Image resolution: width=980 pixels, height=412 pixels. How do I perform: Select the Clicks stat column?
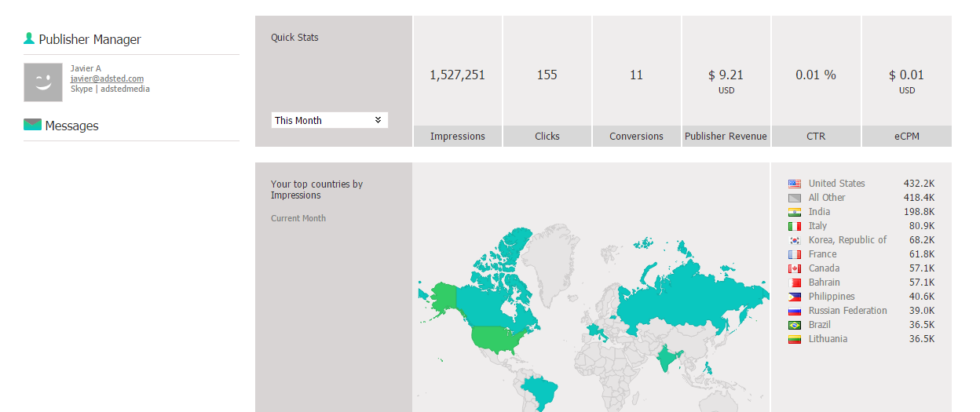coord(547,136)
